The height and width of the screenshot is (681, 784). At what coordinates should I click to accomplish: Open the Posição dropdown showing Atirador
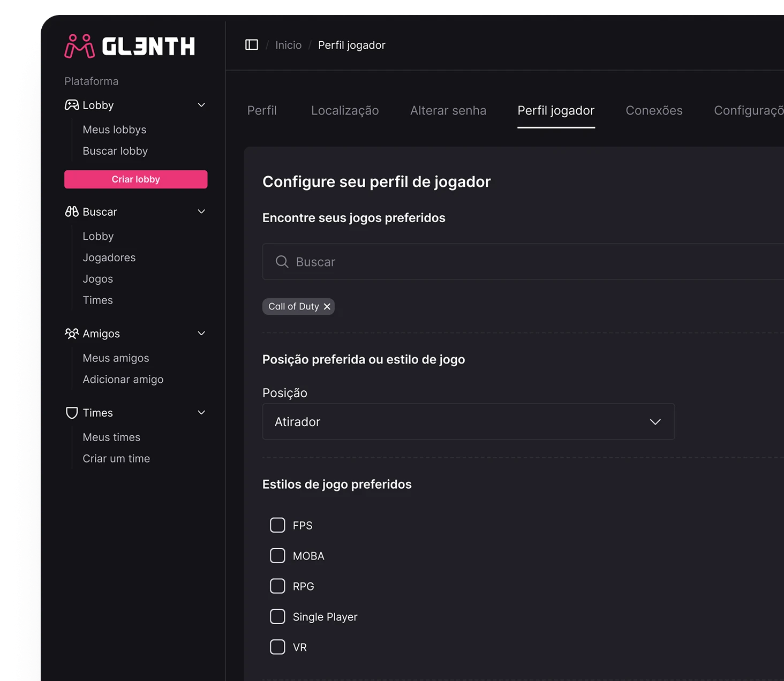point(469,422)
